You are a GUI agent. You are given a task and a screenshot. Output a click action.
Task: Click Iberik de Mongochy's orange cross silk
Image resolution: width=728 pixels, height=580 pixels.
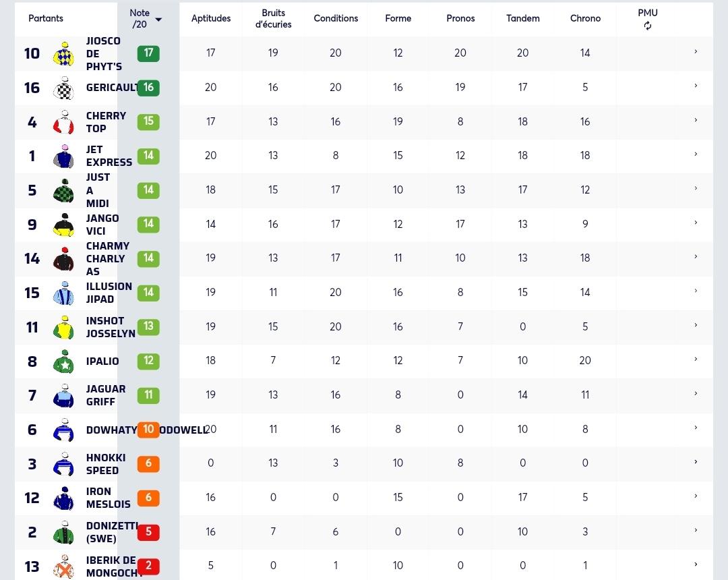(x=63, y=567)
